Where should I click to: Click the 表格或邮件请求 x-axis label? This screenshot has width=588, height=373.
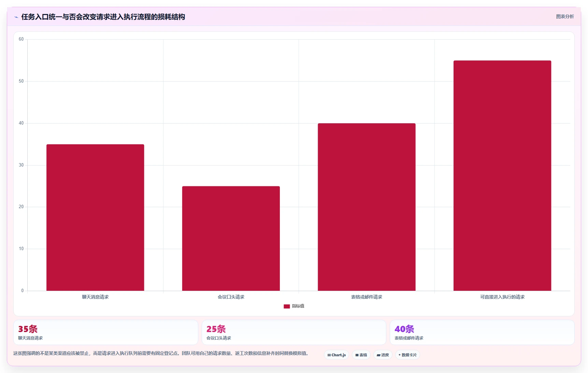367,297
